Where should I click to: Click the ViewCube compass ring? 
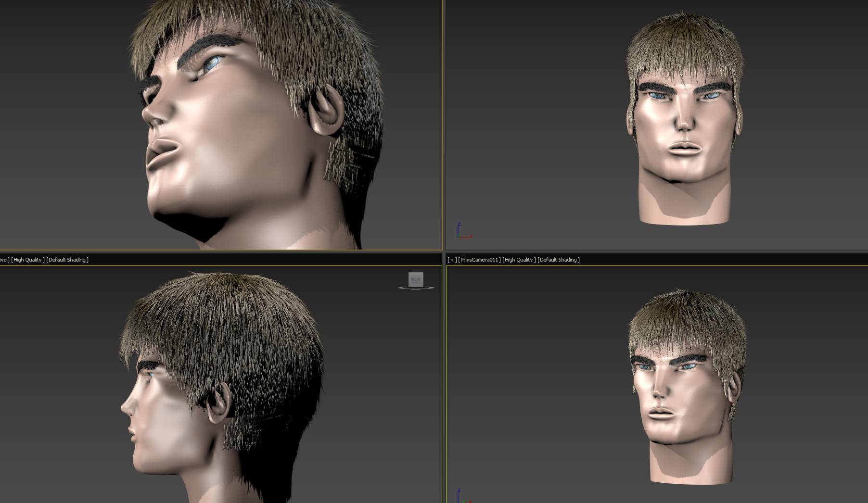[416, 288]
